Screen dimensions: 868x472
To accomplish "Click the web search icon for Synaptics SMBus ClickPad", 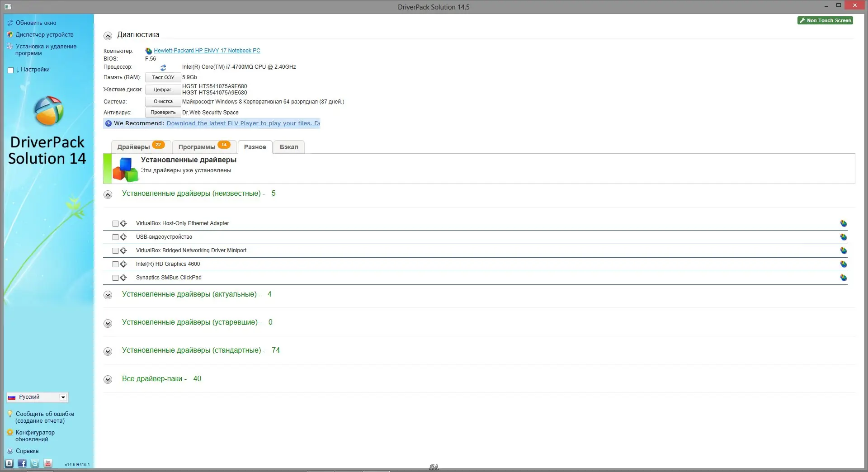I will click(x=843, y=278).
